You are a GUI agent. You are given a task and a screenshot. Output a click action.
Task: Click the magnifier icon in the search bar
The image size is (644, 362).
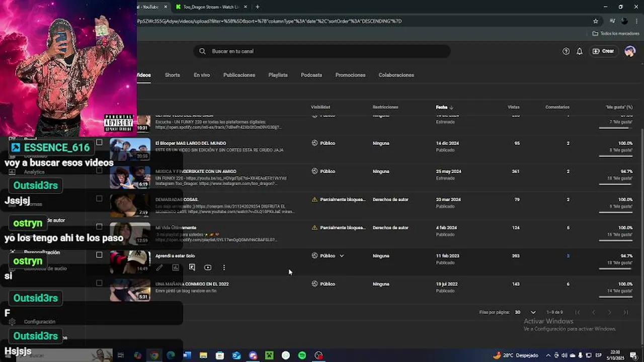click(x=202, y=51)
